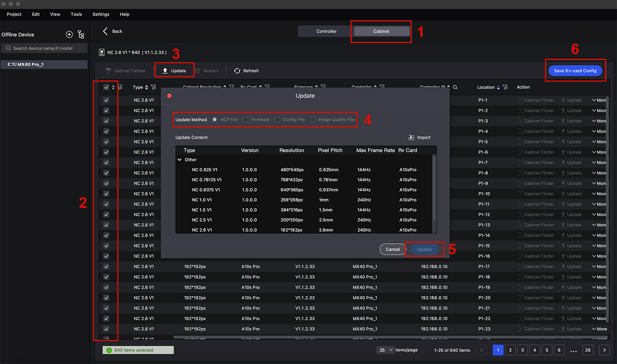Open the Settings menu

point(100,14)
